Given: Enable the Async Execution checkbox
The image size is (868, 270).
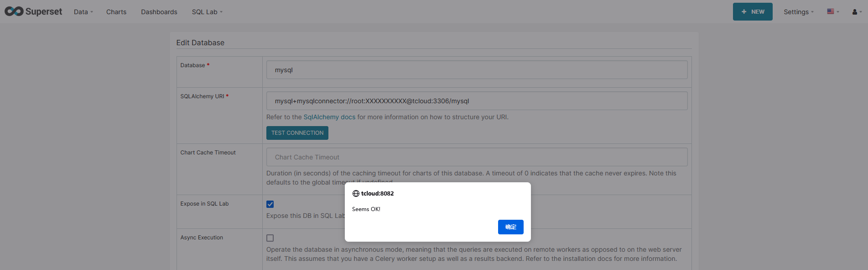Looking at the screenshot, I should [270, 238].
